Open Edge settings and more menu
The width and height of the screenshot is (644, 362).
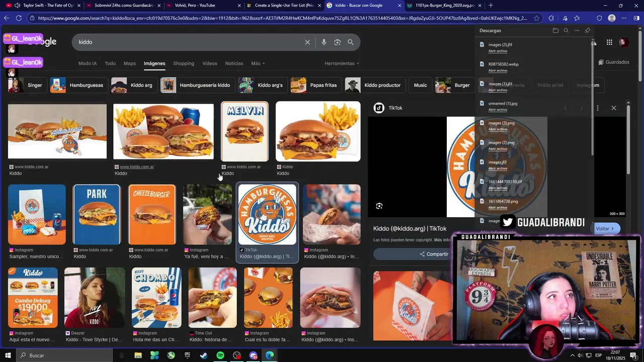[624, 18]
